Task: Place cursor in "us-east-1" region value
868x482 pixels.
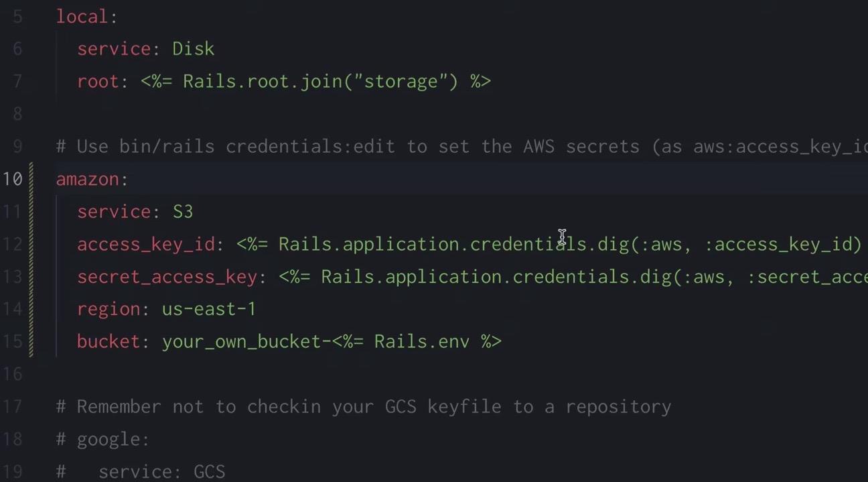Action: click(x=208, y=309)
